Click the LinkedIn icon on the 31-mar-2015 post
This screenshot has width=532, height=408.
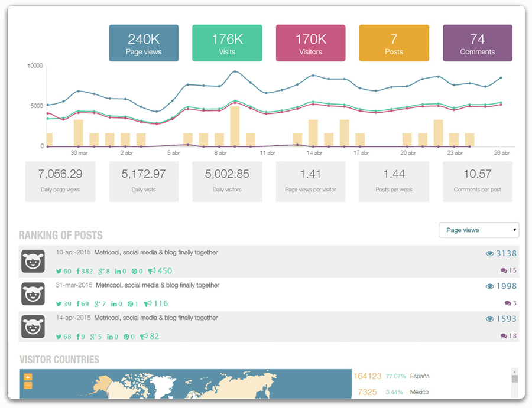tap(113, 304)
